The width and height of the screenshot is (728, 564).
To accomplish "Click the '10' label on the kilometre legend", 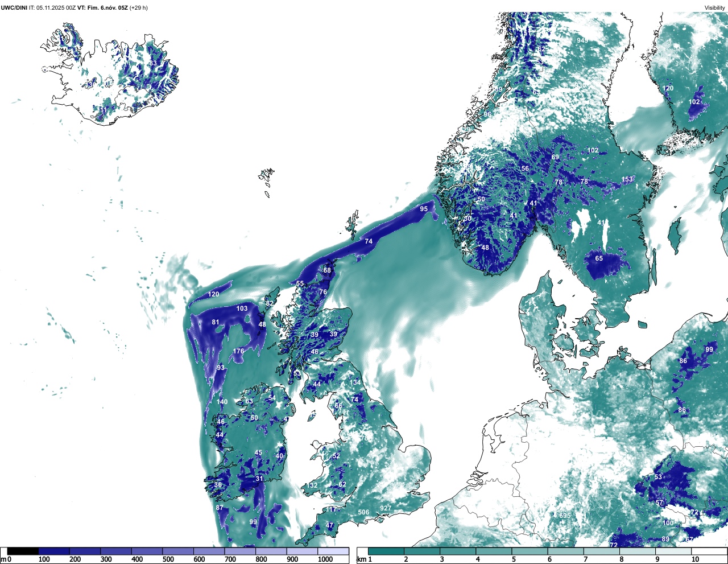I will 695,559.
